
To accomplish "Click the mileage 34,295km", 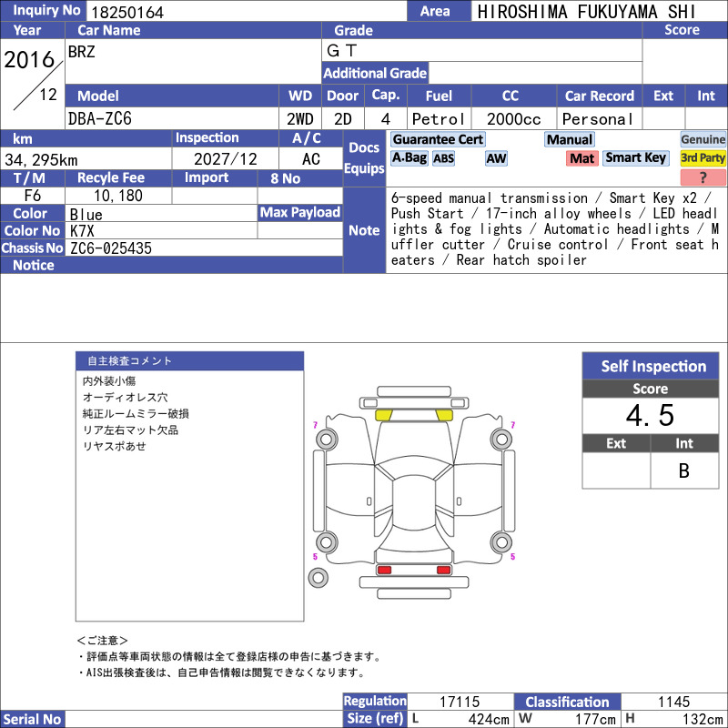I will (x=41, y=160).
